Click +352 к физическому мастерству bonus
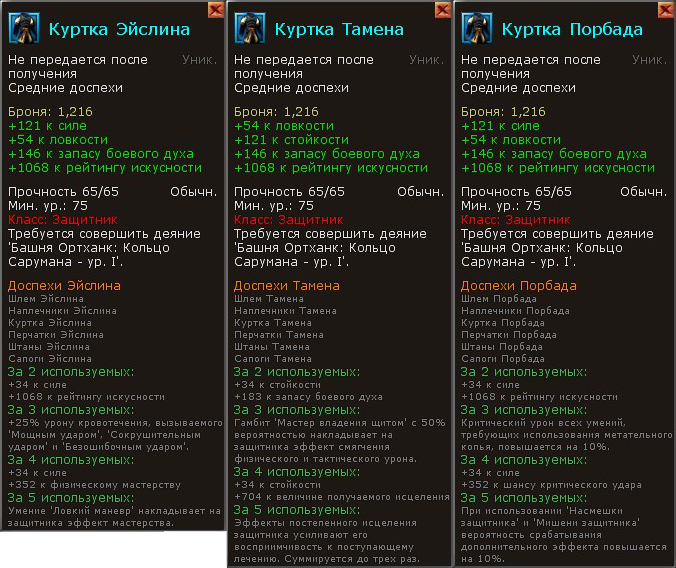Viewport: 676px width, 568px height. (x=94, y=485)
